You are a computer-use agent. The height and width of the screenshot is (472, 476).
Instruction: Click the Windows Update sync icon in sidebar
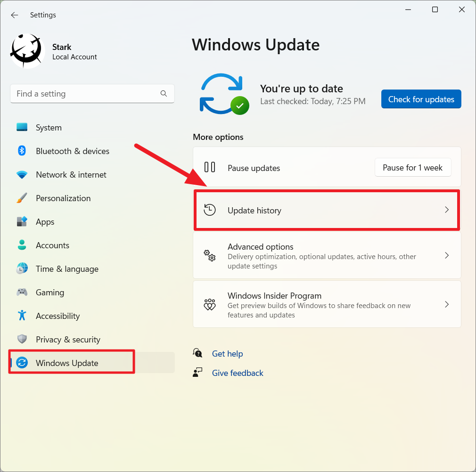pos(22,363)
